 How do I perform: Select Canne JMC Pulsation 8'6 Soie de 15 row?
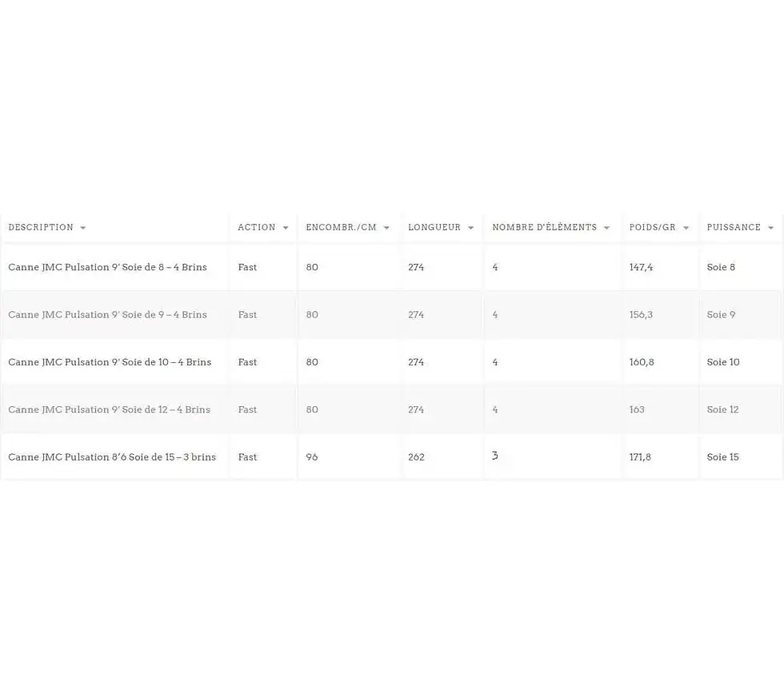[392, 457]
